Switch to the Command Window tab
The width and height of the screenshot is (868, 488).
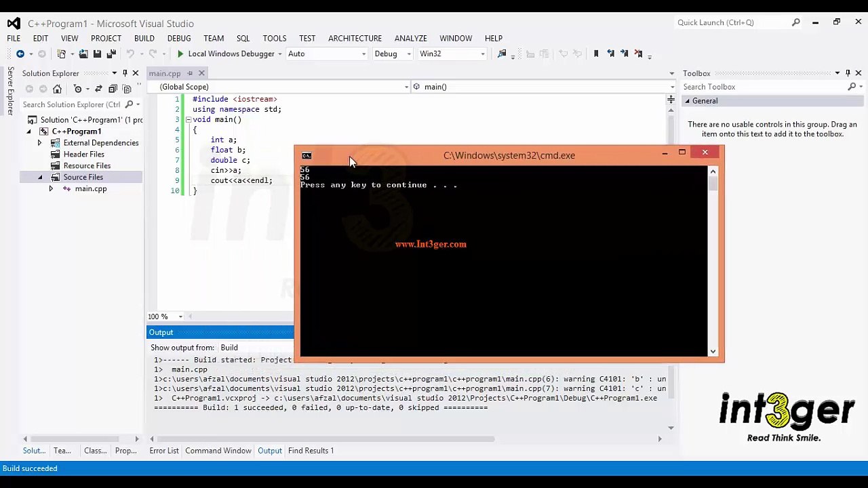[x=218, y=451]
